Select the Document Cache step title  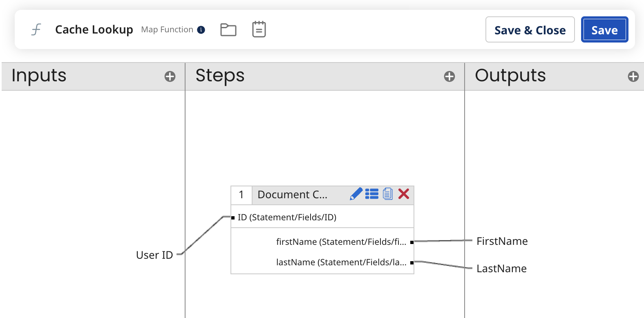(292, 195)
